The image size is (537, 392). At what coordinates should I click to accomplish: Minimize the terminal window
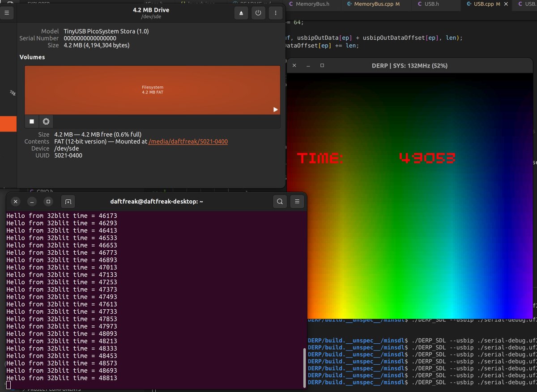pyautogui.click(x=32, y=202)
